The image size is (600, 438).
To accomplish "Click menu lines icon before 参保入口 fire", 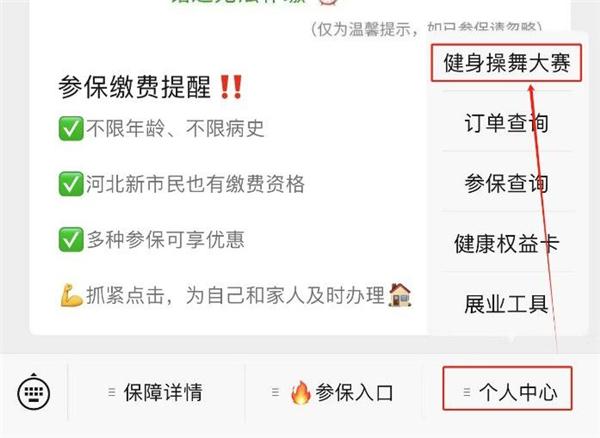I will coord(275,392).
